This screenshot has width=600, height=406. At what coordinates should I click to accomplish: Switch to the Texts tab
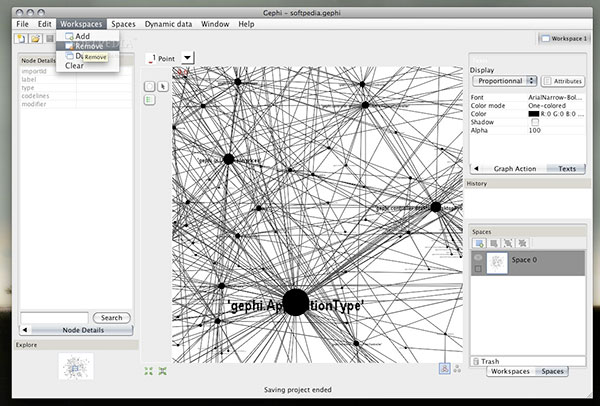point(566,168)
